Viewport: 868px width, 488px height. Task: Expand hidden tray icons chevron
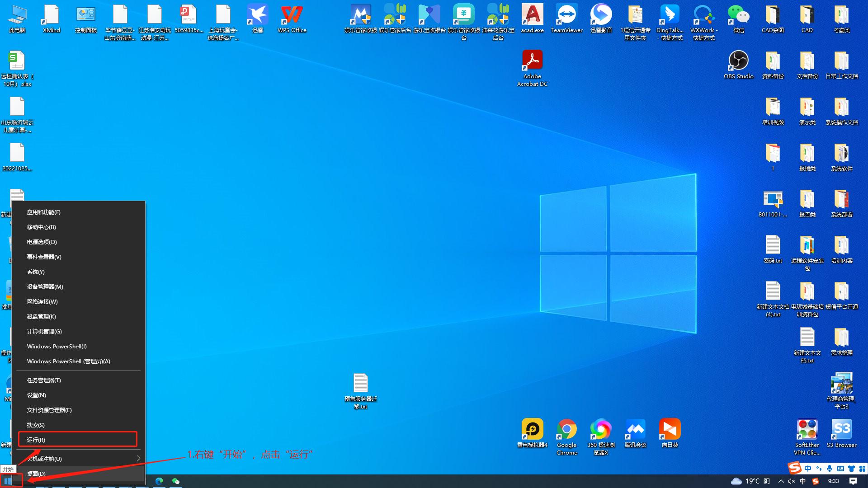click(x=781, y=481)
